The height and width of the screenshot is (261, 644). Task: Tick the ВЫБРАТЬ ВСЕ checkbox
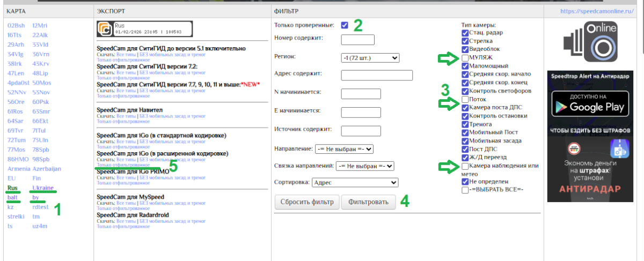(x=465, y=190)
